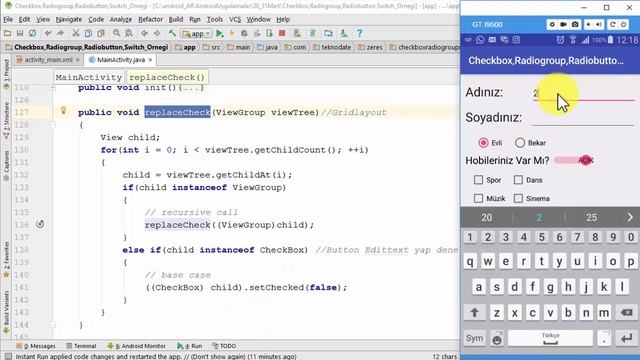This screenshot has width=640, height=360.
Task: Click the Debug app bug icon
Action: click(244, 33)
